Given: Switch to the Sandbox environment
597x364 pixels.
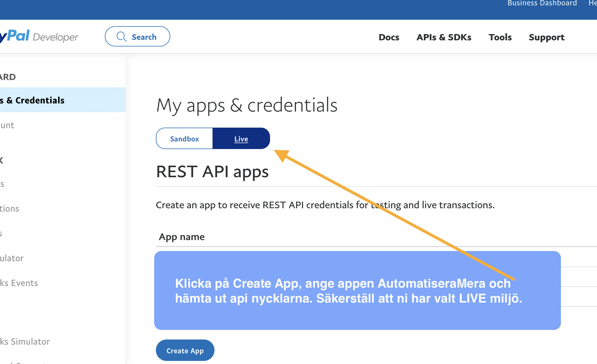Looking at the screenshot, I should [x=184, y=138].
